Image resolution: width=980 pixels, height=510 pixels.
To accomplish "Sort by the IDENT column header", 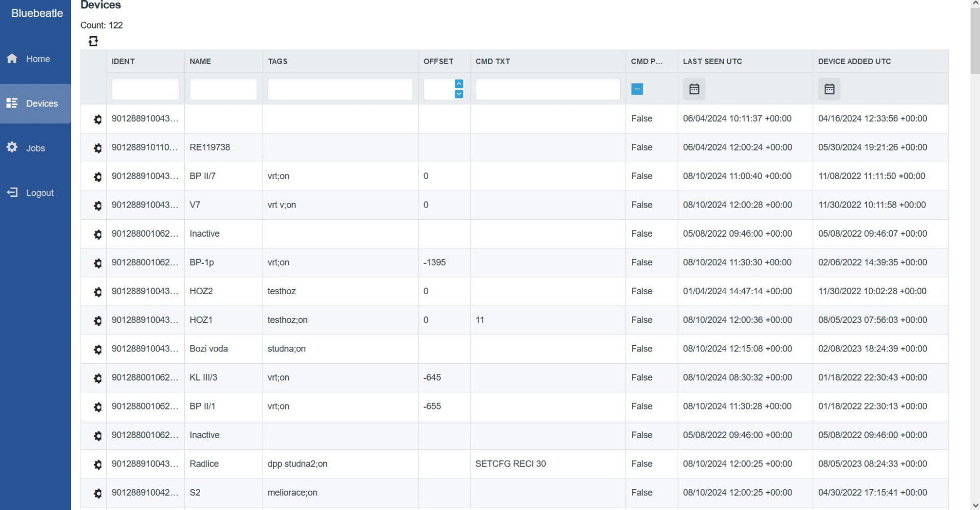I will tap(123, 61).
